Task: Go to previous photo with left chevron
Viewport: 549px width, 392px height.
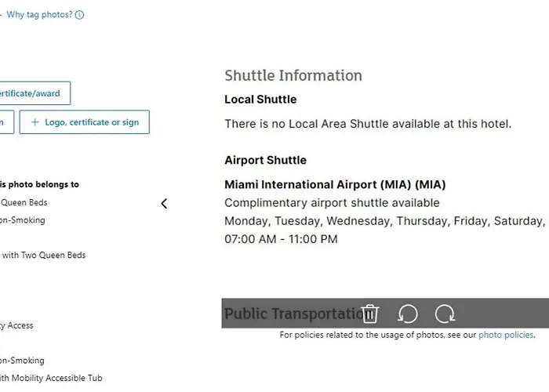Action: click(164, 204)
